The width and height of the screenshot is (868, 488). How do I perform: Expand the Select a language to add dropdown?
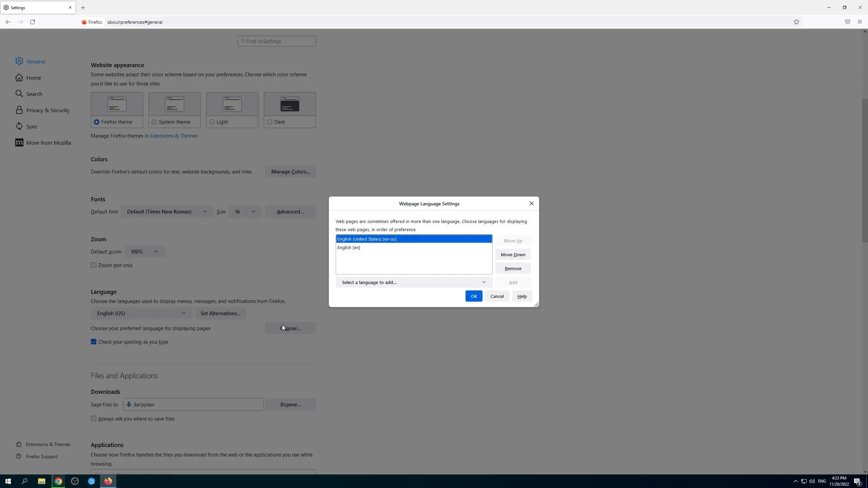click(414, 282)
